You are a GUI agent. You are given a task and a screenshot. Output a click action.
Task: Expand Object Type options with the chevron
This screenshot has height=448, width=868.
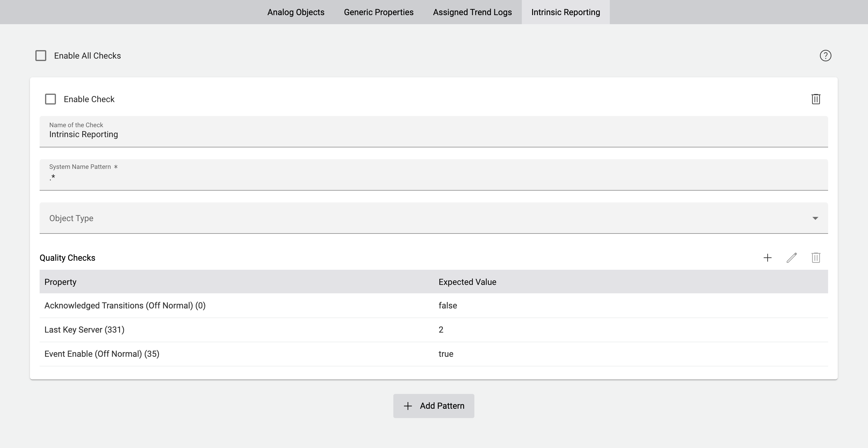click(x=815, y=218)
